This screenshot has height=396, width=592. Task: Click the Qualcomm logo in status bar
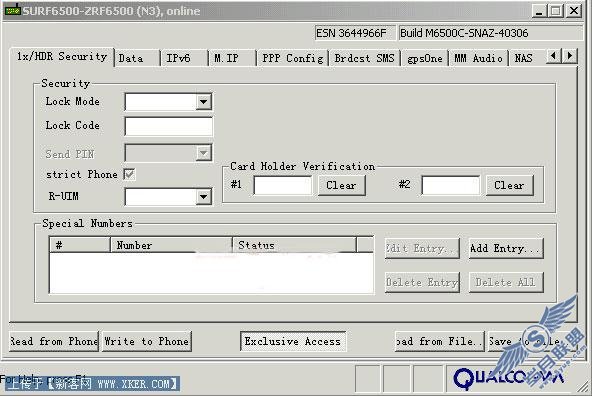(510, 378)
